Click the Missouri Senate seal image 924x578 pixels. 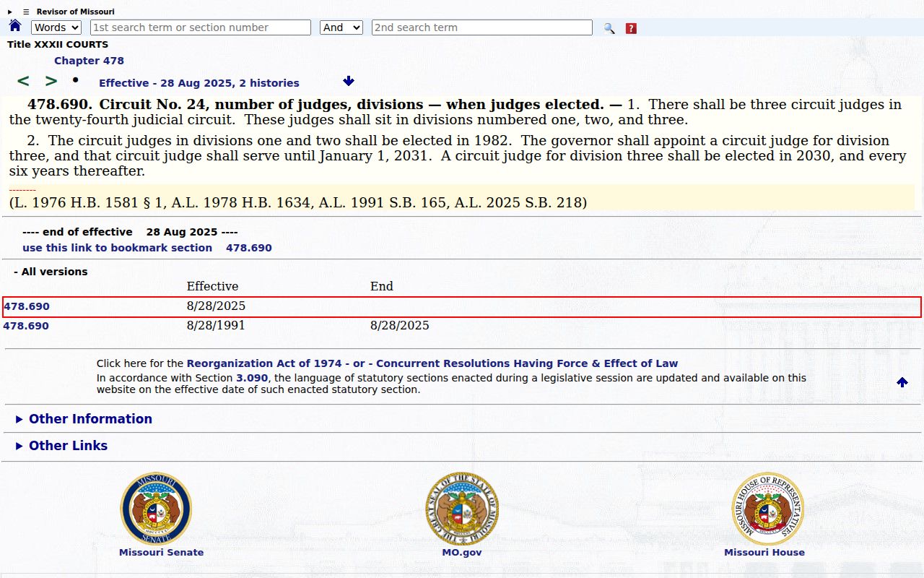point(156,509)
